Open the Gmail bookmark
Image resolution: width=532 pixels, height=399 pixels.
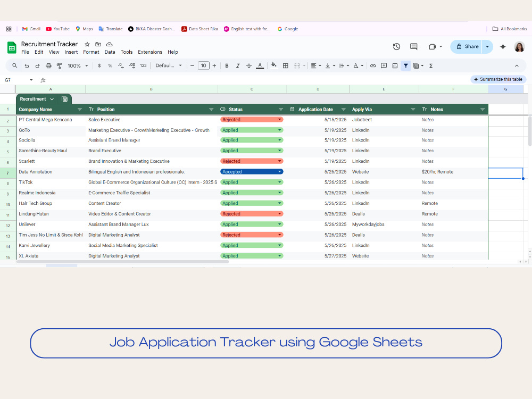[31, 29]
